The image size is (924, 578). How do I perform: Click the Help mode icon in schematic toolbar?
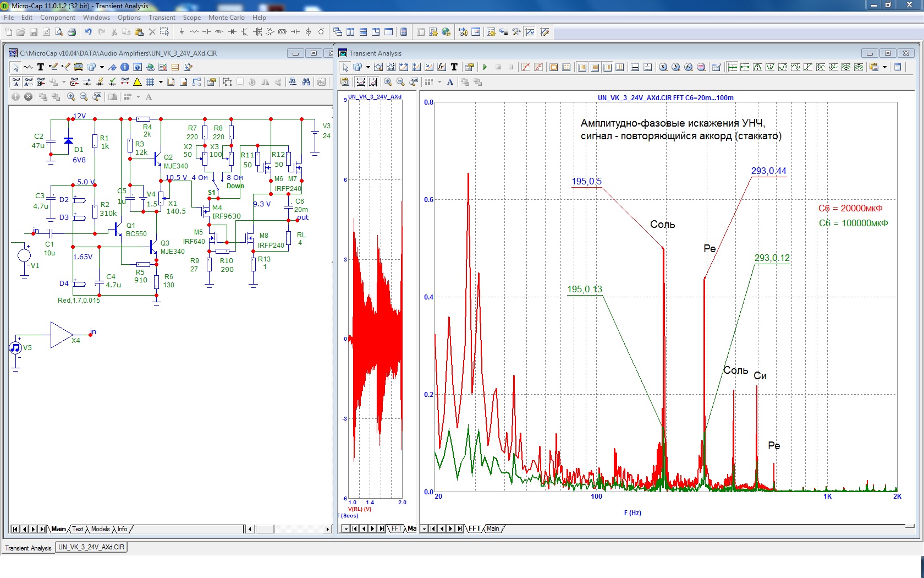pos(137,67)
